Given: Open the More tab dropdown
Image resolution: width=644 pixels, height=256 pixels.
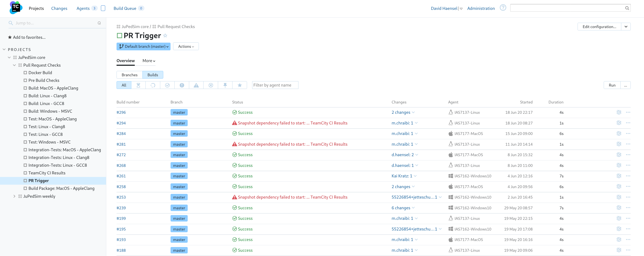Looking at the screenshot, I should click(x=149, y=61).
